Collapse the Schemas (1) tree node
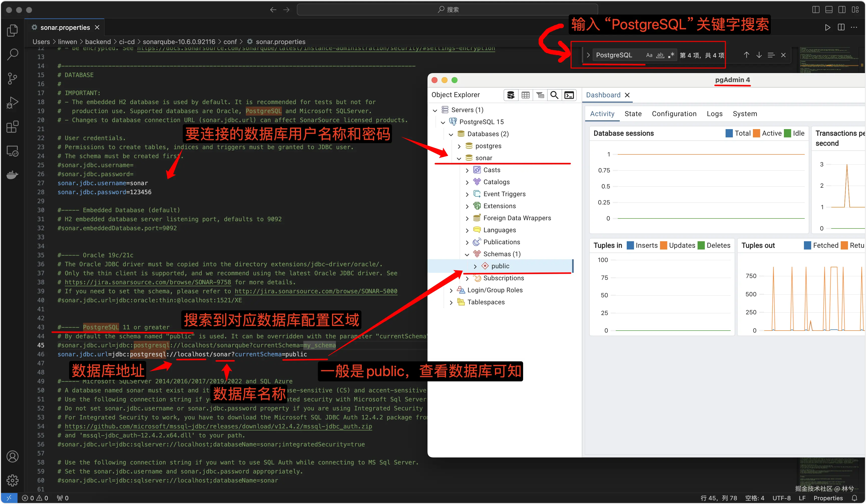Viewport: 866px width, 504px height. coord(467,255)
